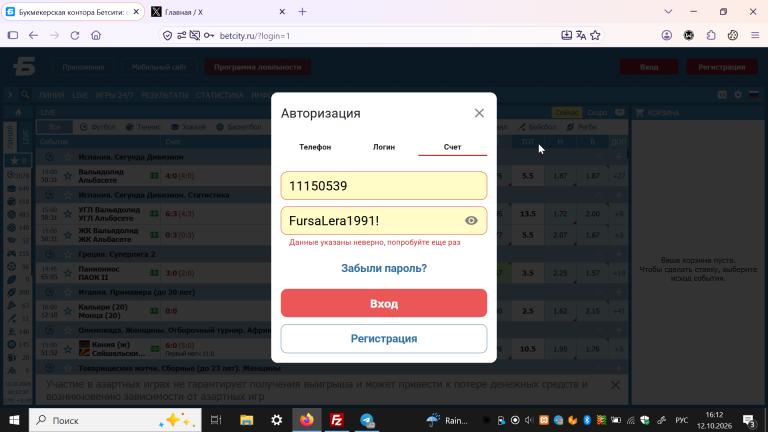Open the tracking protection shield icon
This screenshot has width=768, height=432.
(168, 35)
